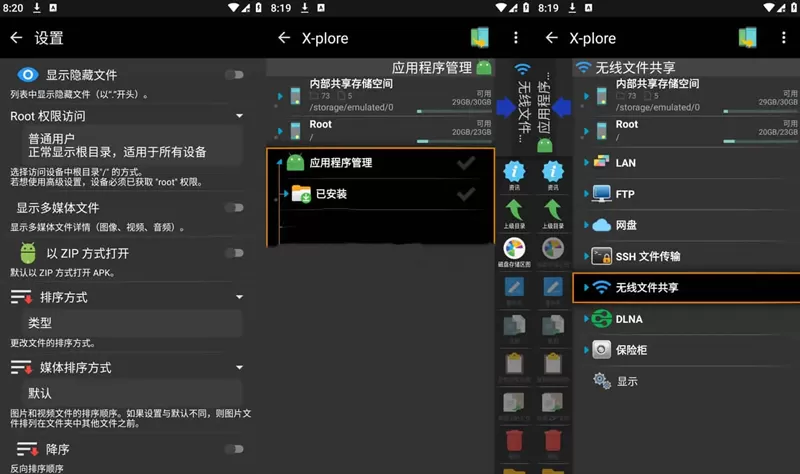Viewport: 800px width, 474px height.
Task: Open highlighted 无线文件共享 list row
Action: (x=686, y=288)
